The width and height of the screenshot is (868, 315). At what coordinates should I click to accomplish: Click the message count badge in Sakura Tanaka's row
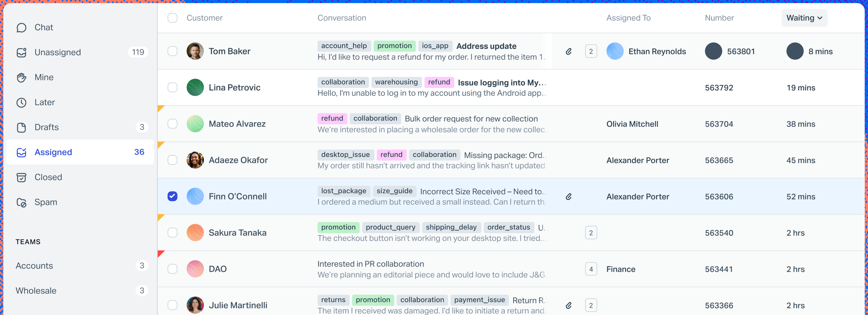591,233
